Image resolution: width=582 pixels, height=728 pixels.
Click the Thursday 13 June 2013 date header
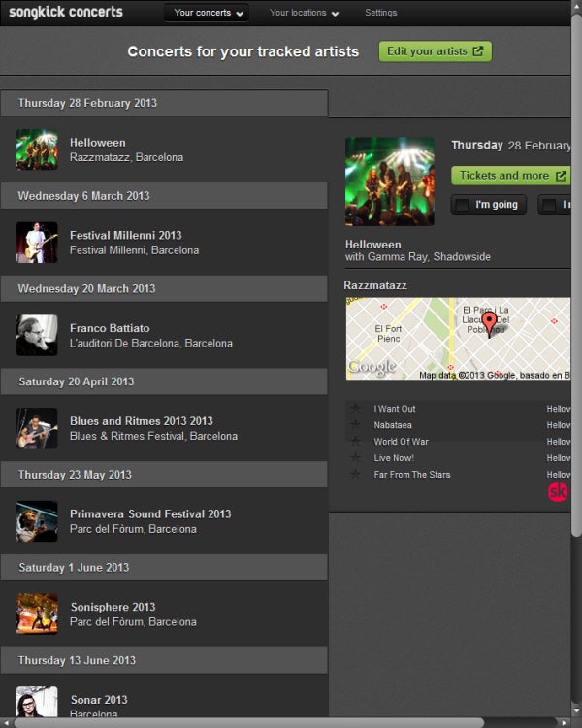164,660
